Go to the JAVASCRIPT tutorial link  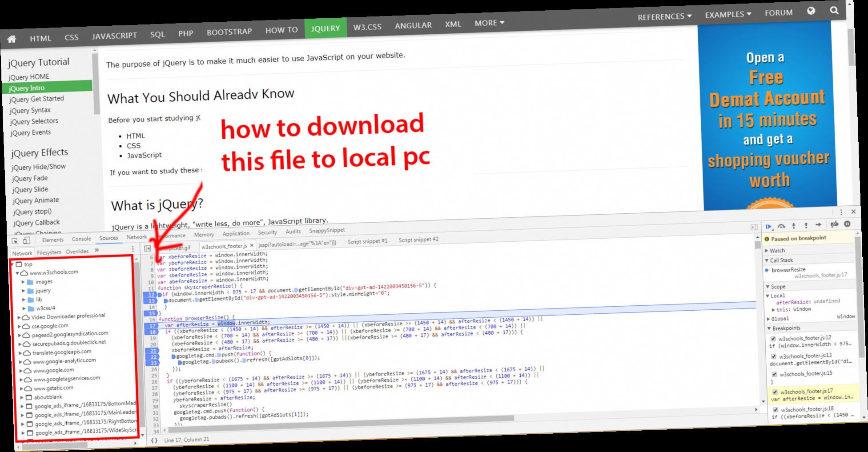(x=114, y=36)
